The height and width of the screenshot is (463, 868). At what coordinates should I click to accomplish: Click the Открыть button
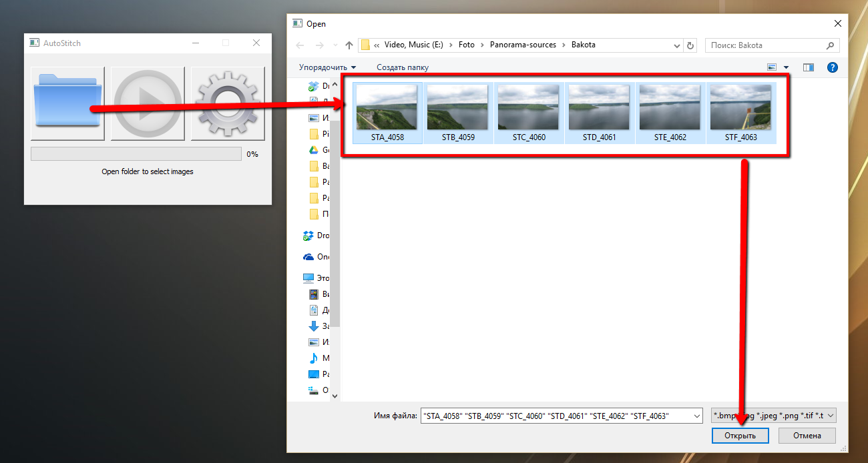click(740, 436)
